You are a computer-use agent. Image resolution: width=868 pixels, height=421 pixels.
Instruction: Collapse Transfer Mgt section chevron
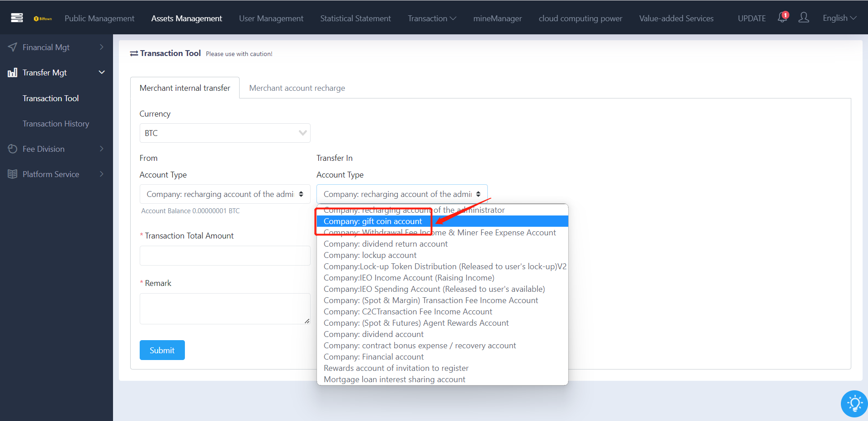click(x=102, y=72)
